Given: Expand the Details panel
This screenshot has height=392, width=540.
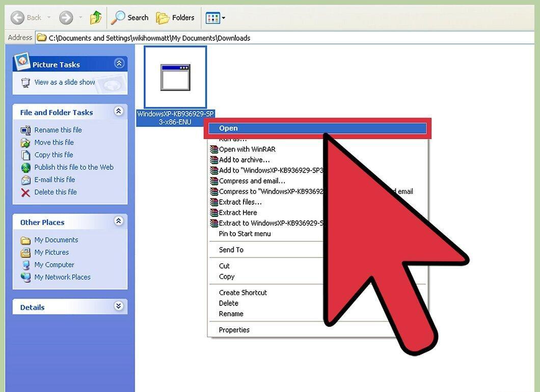Looking at the screenshot, I should (119, 306).
